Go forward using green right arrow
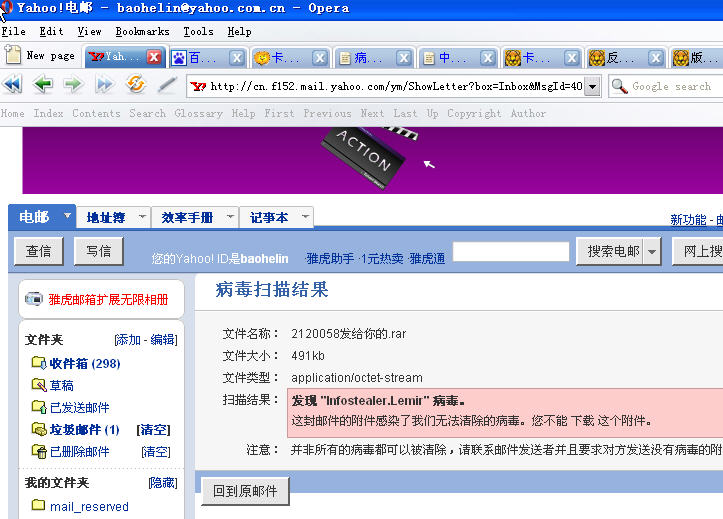 tap(73, 85)
